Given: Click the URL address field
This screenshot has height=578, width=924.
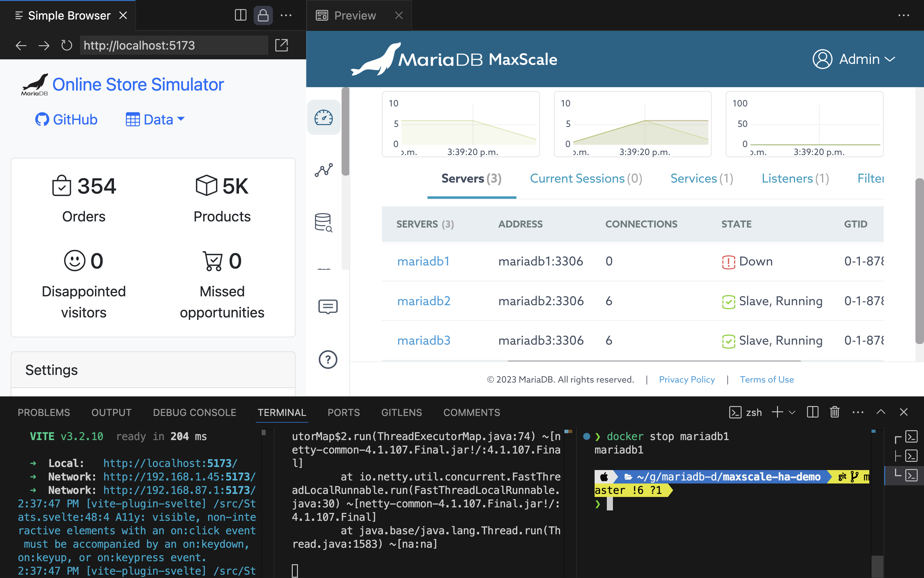Looking at the screenshot, I should tap(174, 46).
